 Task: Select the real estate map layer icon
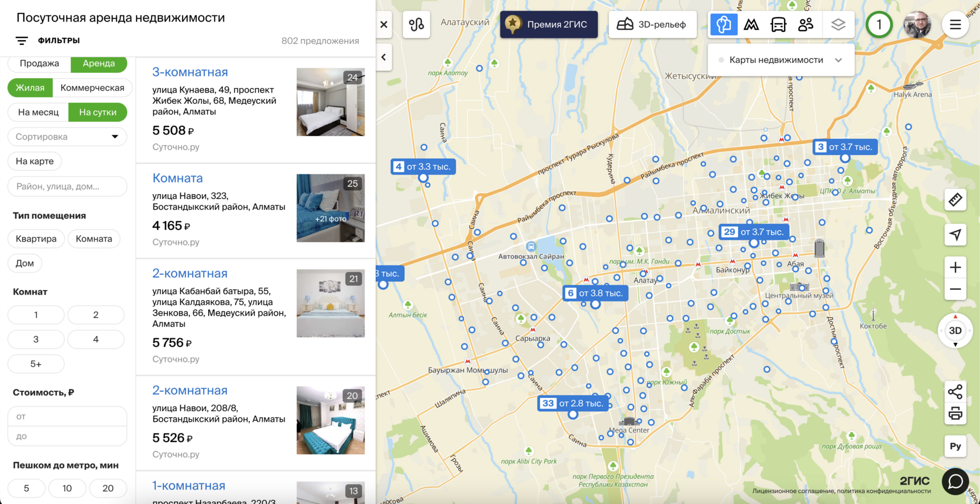723,24
